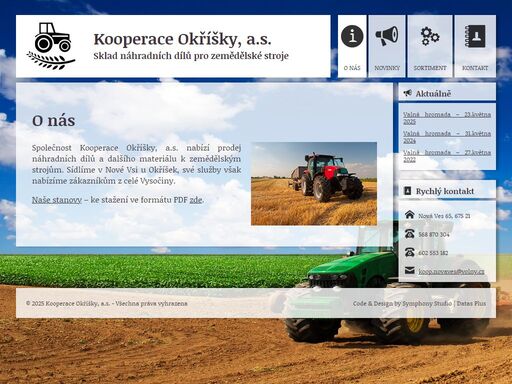Click the Kooperace Okříšky, a.s. site title

point(182,39)
